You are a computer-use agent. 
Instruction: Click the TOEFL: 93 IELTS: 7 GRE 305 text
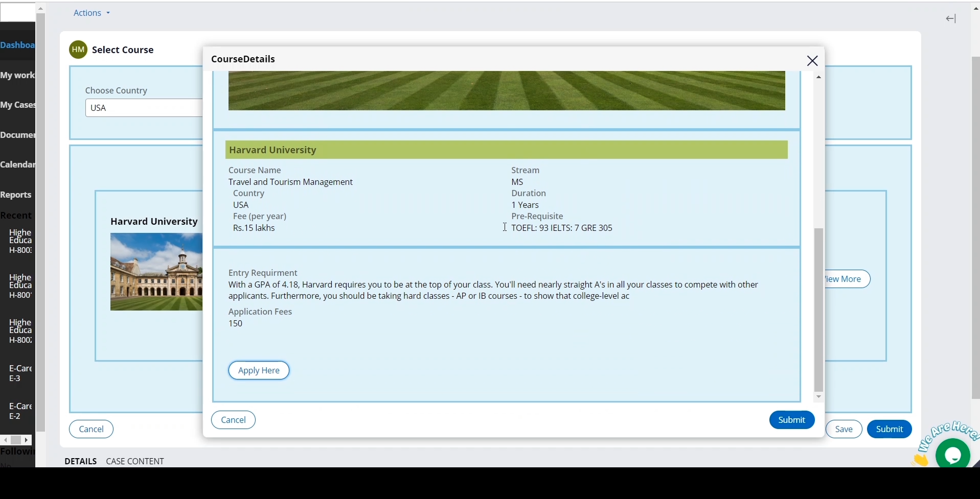coord(562,228)
